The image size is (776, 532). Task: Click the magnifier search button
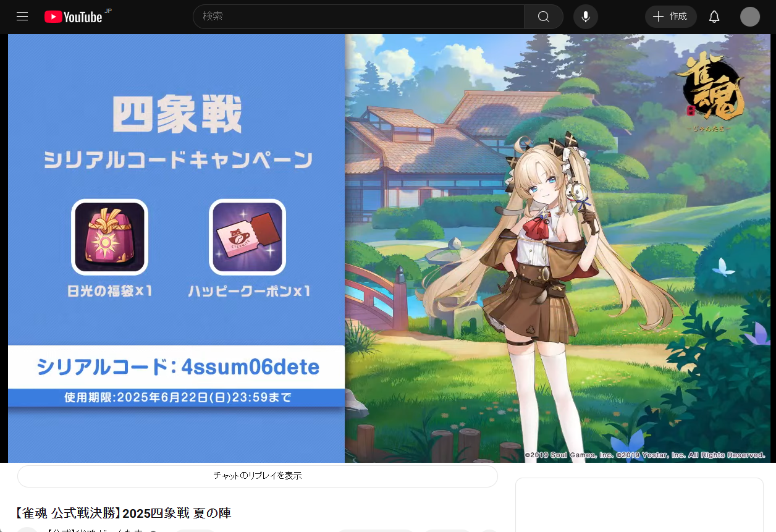click(x=544, y=17)
